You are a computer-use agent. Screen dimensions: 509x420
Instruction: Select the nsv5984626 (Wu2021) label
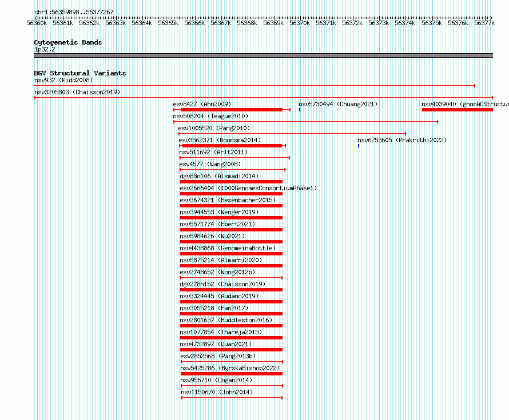coord(212,236)
